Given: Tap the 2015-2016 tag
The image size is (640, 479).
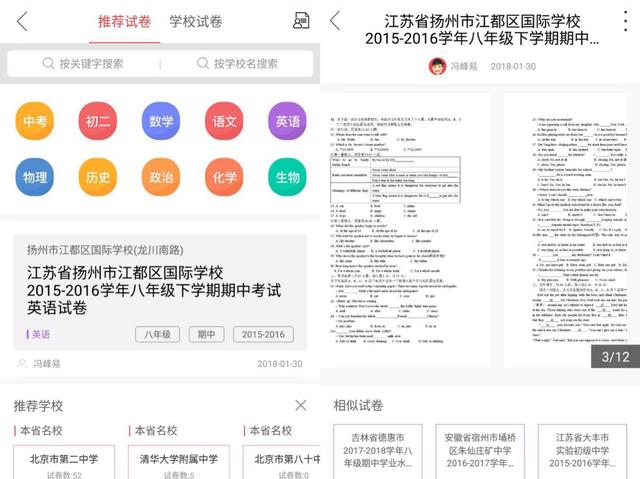Looking at the screenshot, I should (x=263, y=335).
